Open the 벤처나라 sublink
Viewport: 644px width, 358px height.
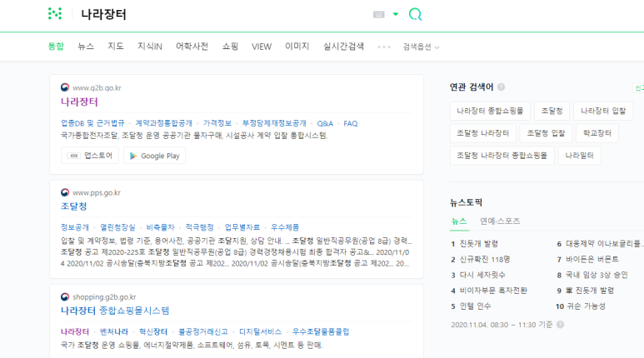114,331
